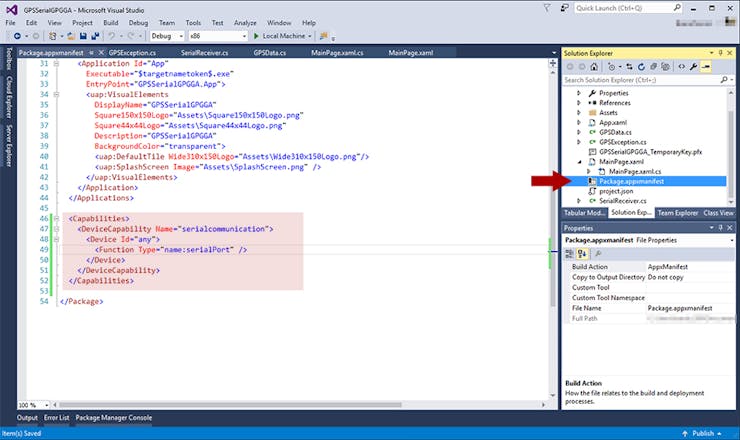The height and width of the screenshot is (440, 740).
Task: Click the feedback icon near Quick Launch
Action: (564, 8)
